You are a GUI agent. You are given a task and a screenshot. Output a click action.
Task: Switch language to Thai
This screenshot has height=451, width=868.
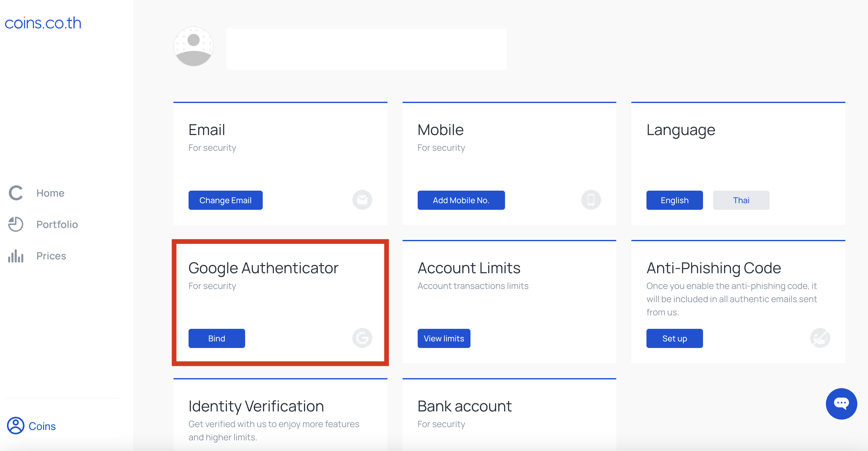(x=741, y=200)
